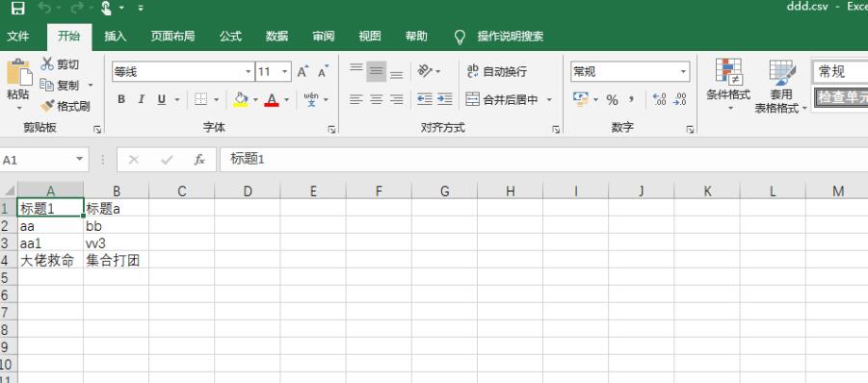
Task: Open the font name 等线 dropdown
Action: [249, 72]
